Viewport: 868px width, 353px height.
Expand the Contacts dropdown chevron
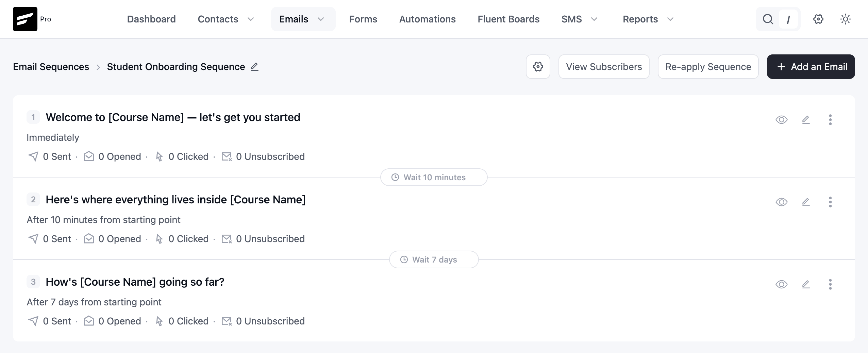point(251,19)
